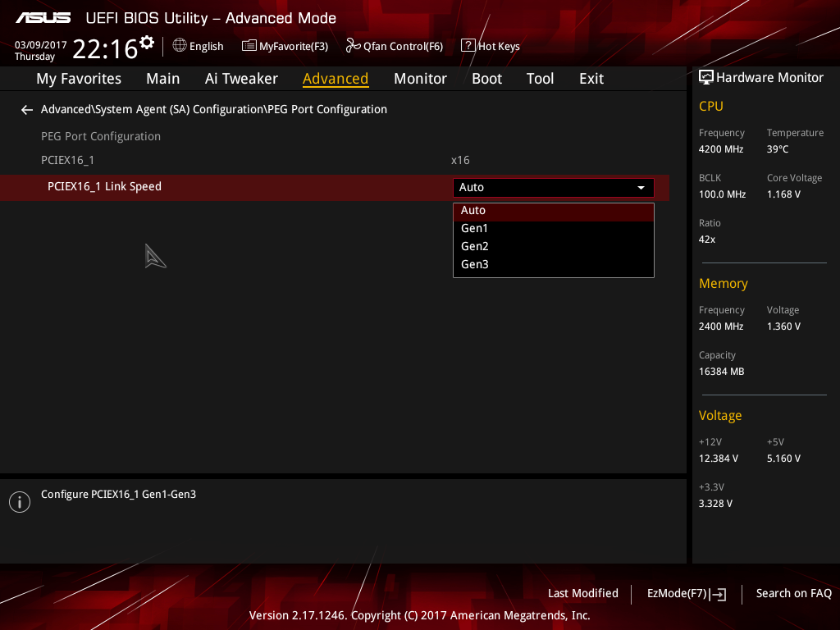Image resolution: width=840 pixels, height=630 pixels.
Task: Click the CPU frequency value 4200 MHz
Action: [721, 149]
